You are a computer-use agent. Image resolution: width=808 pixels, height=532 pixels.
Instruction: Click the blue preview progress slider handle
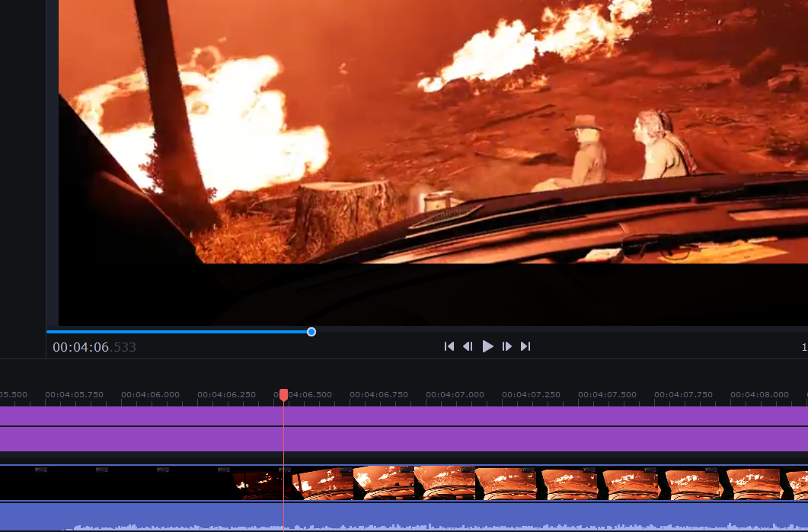[x=311, y=332]
